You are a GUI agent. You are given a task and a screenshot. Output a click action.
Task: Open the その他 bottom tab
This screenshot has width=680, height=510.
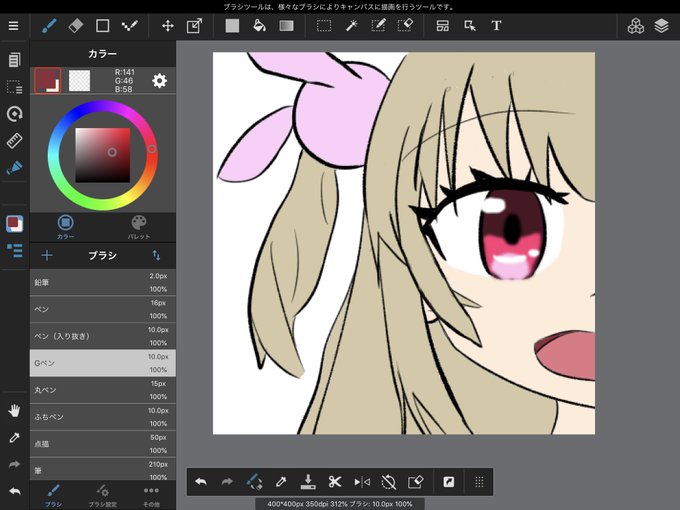coord(151,496)
